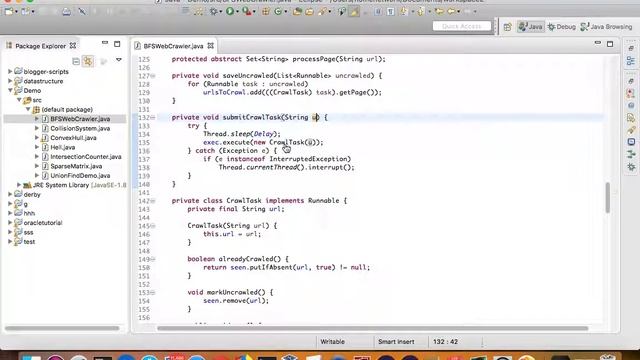Screen dimensions: 640x360
Task: Open dropdown arrow beside New Java Class
Action: pyautogui.click(x=285, y=12)
